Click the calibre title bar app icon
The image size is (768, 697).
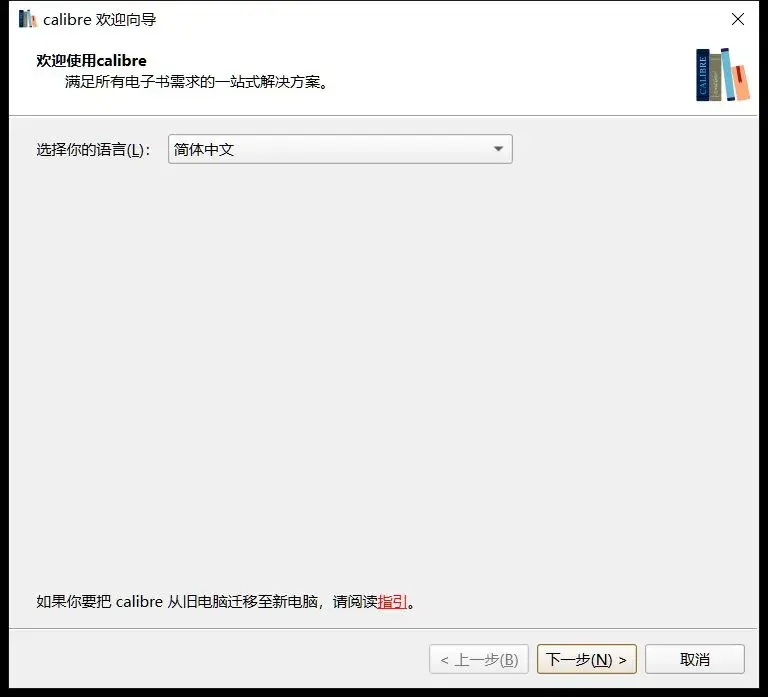(27, 19)
